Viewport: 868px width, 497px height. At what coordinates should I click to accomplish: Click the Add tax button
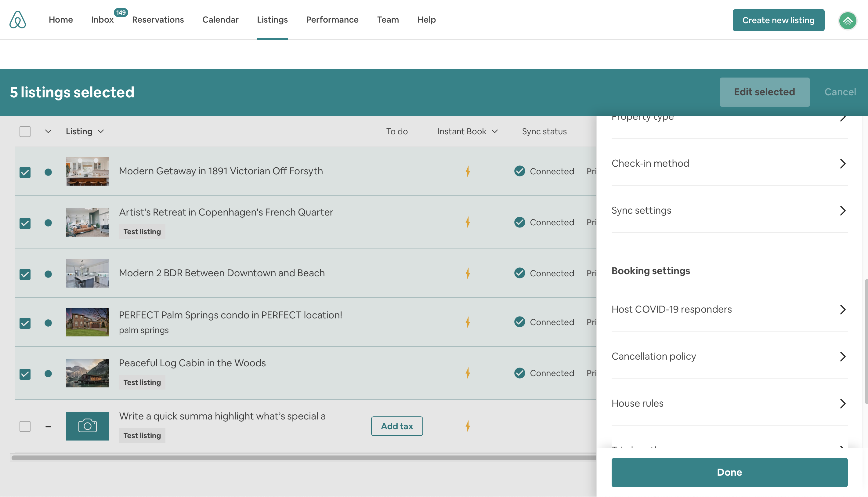coord(397,426)
